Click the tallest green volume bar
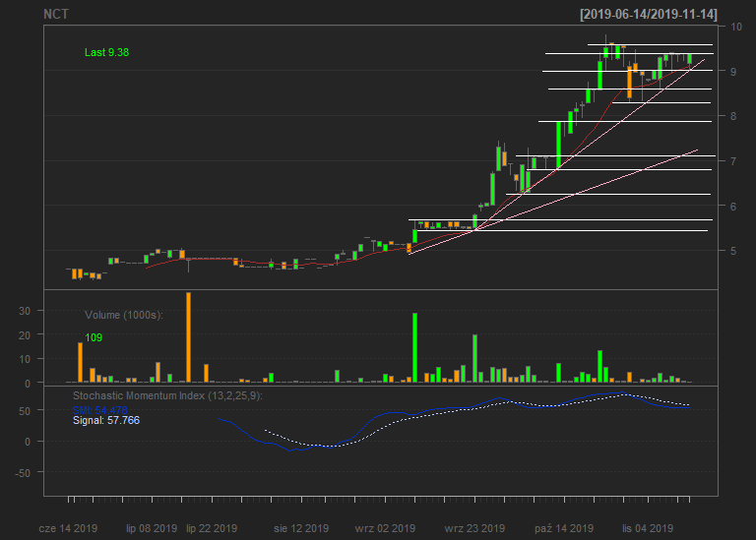Screen dimensions: 756x540 pyautogui.click(x=414, y=348)
